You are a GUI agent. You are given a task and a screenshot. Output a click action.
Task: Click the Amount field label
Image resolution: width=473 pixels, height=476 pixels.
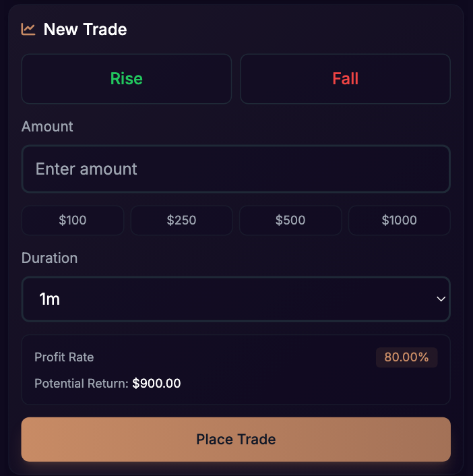tap(47, 126)
